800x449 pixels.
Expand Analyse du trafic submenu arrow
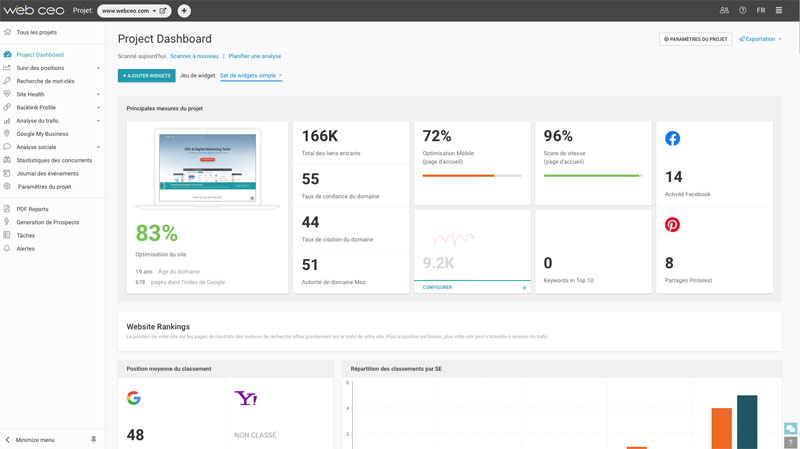click(x=98, y=121)
